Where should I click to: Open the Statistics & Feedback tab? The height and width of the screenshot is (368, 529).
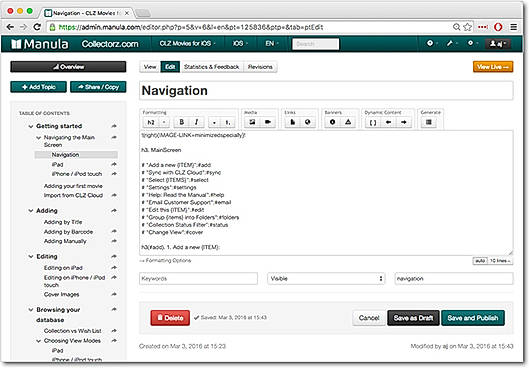pyautogui.click(x=212, y=67)
